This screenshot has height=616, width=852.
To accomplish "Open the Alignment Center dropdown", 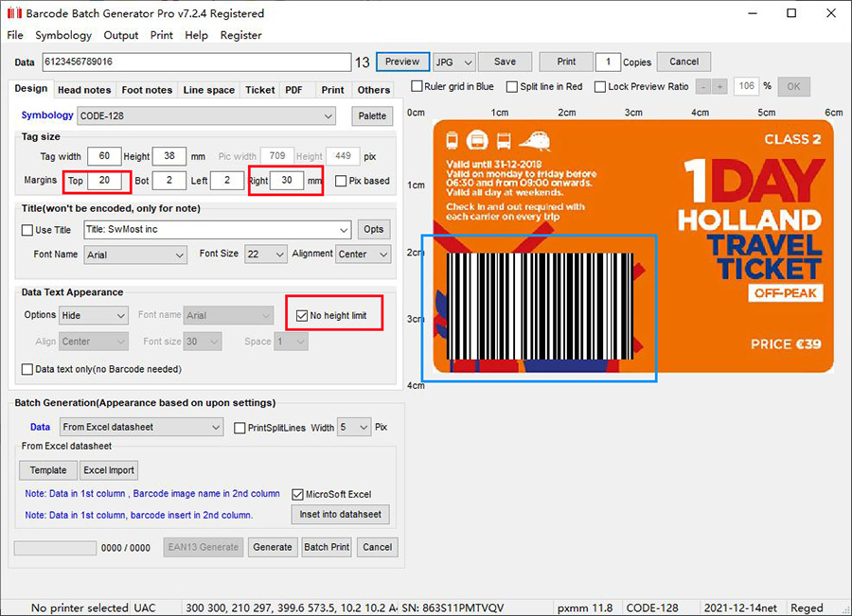I will point(363,255).
